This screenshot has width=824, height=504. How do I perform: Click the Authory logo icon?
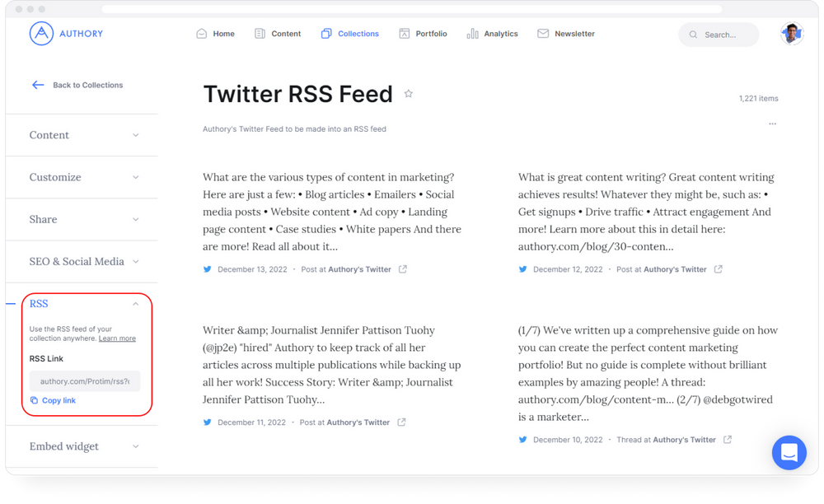[x=41, y=34]
